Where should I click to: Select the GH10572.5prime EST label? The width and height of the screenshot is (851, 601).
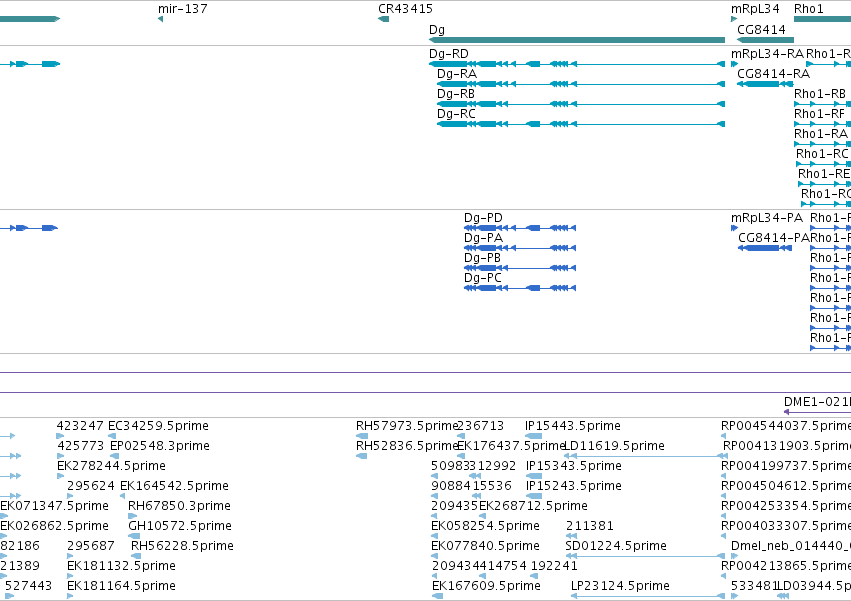(x=180, y=526)
